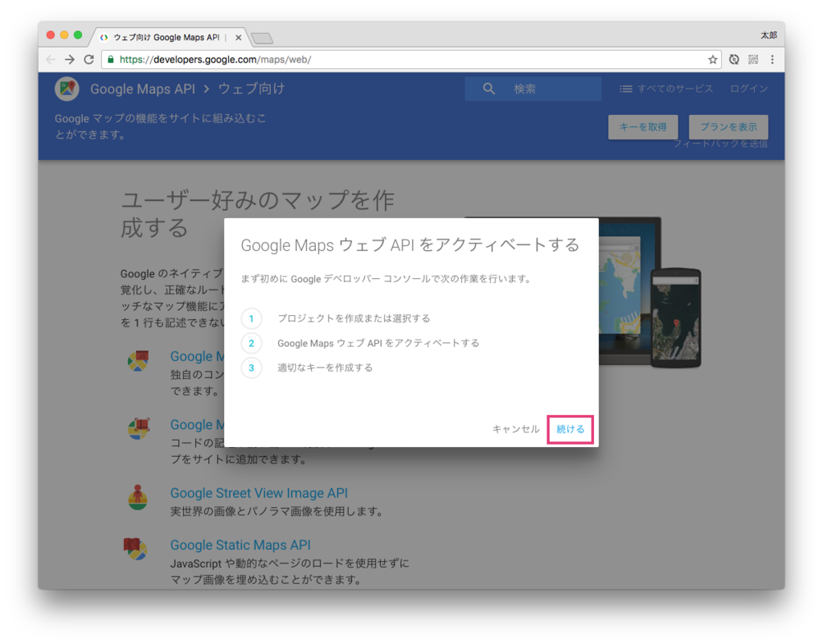Open search using the magnifier icon

489,88
